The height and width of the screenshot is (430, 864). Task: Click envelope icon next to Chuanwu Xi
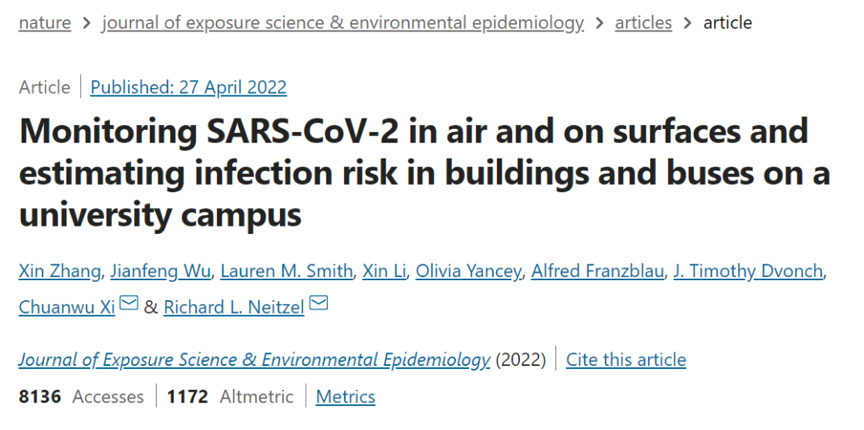click(129, 304)
